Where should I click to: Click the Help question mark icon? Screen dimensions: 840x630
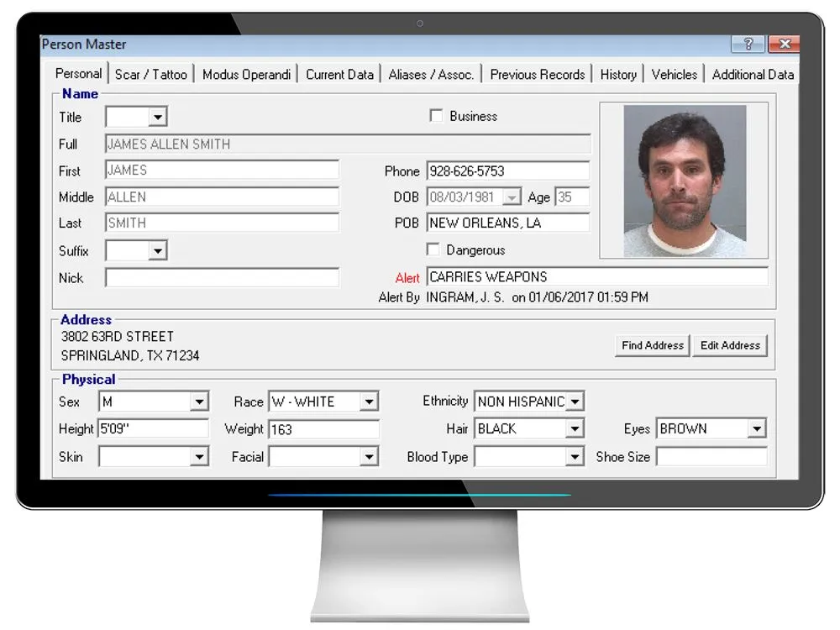747,45
